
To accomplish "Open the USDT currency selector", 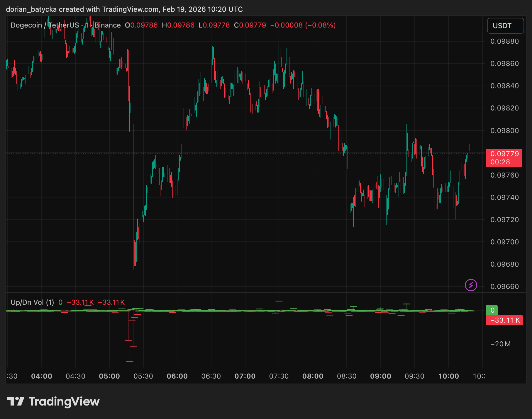I will [x=505, y=26].
